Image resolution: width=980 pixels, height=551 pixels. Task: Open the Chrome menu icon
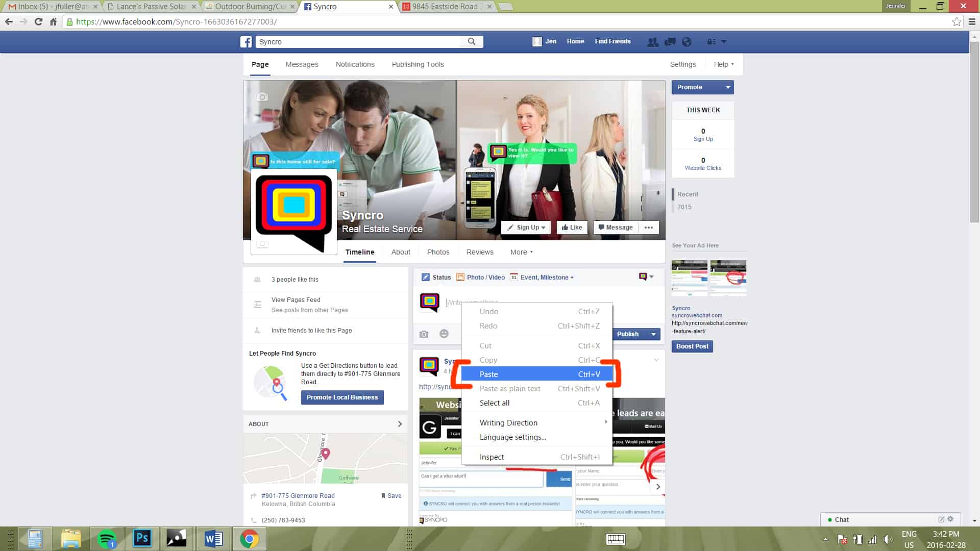click(x=972, y=21)
